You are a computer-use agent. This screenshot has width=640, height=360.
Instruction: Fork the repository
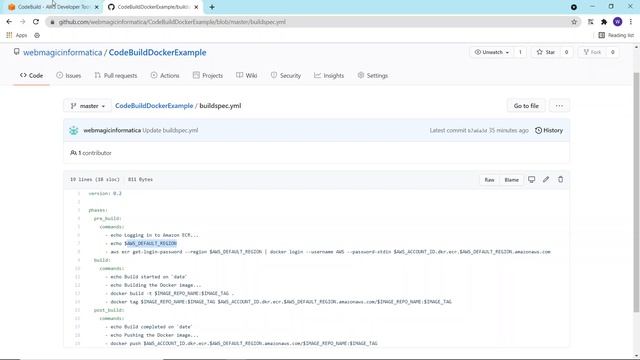592,52
